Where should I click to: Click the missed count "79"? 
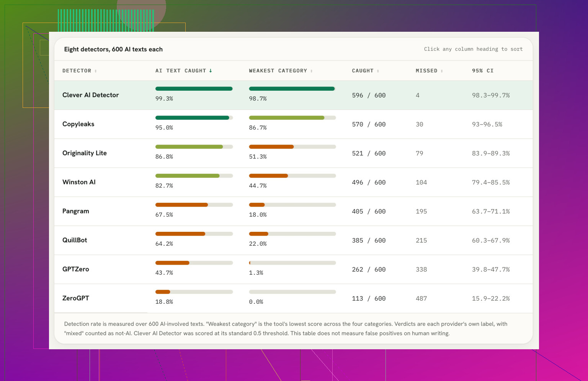pyautogui.click(x=420, y=154)
